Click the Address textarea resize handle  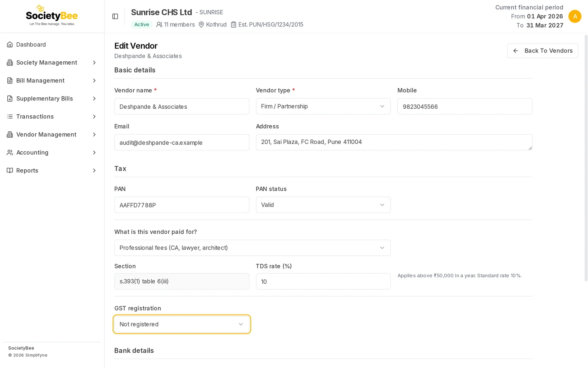(530, 148)
